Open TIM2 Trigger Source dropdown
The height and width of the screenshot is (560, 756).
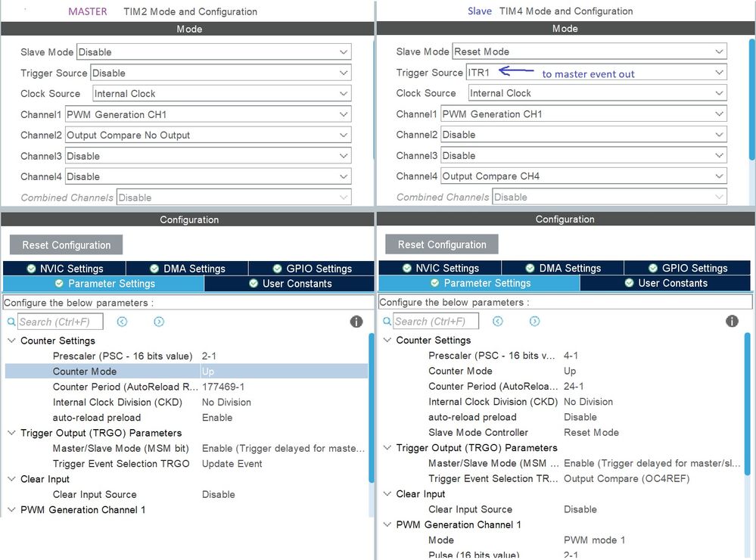point(221,73)
